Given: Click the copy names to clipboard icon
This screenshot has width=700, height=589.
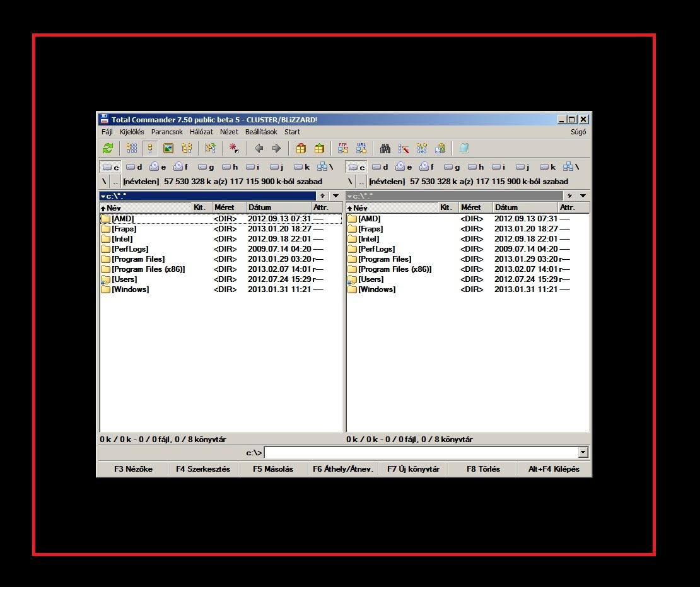Looking at the screenshot, I should point(440,148).
